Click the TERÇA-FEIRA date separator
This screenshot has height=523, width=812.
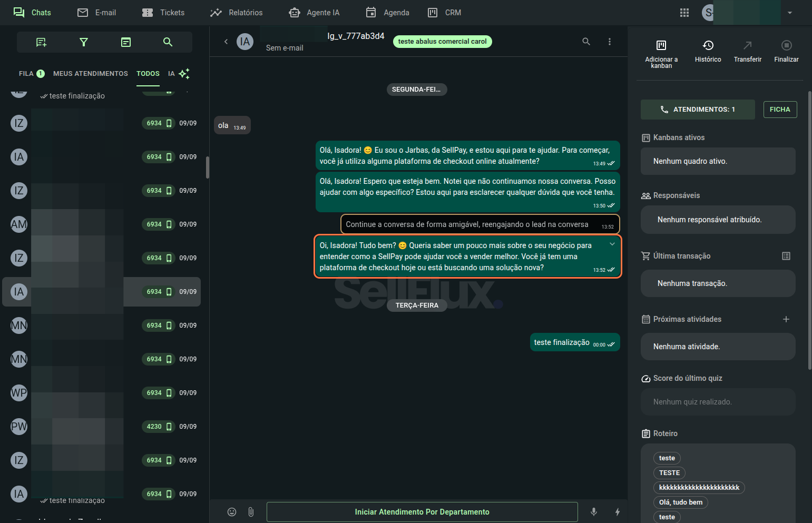tap(417, 305)
